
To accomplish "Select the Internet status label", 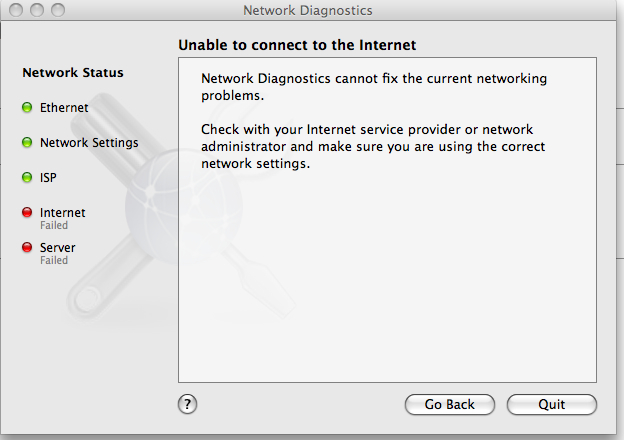I will tap(62, 212).
